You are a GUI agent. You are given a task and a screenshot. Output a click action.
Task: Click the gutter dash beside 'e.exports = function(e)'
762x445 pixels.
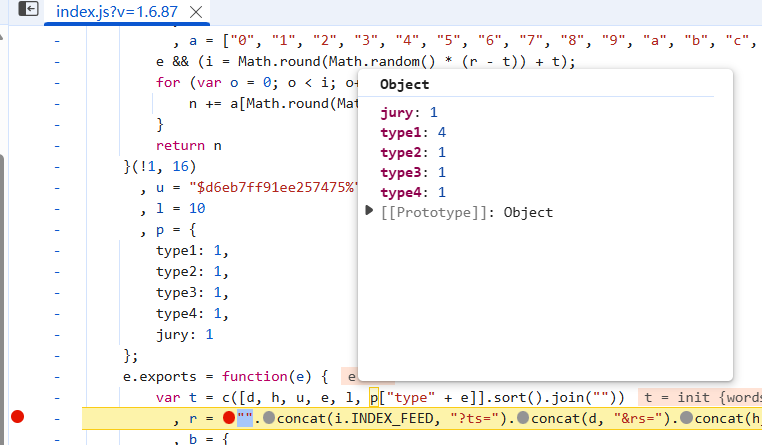pyautogui.click(x=56, y=376)
